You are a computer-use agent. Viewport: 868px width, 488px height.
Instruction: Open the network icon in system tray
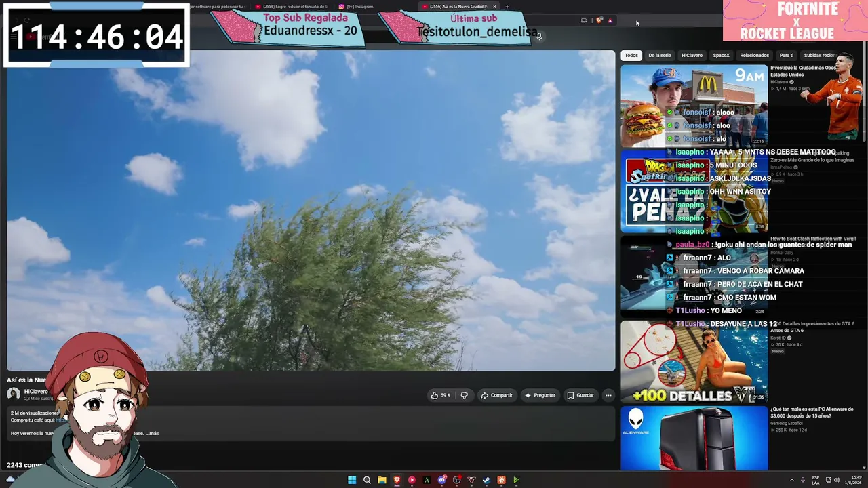828,480
